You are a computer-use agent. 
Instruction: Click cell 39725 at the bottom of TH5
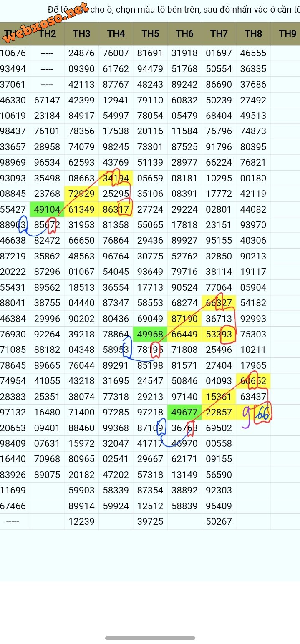[x=150, y=521]
